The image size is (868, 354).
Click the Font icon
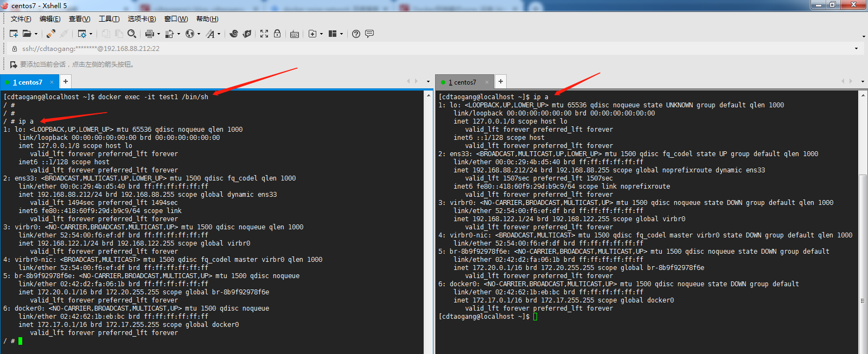tap(210, 34)
